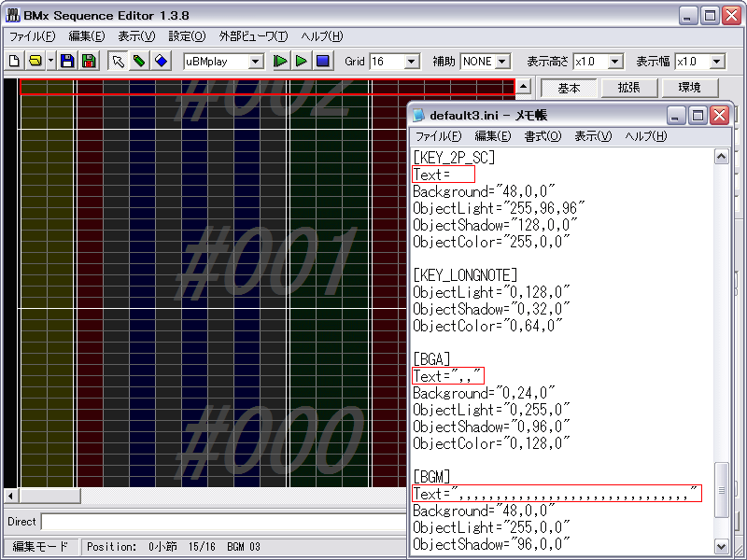
Task: Switch to the 環境 tab
Action: pyautogui.click(x=689, y=88)
